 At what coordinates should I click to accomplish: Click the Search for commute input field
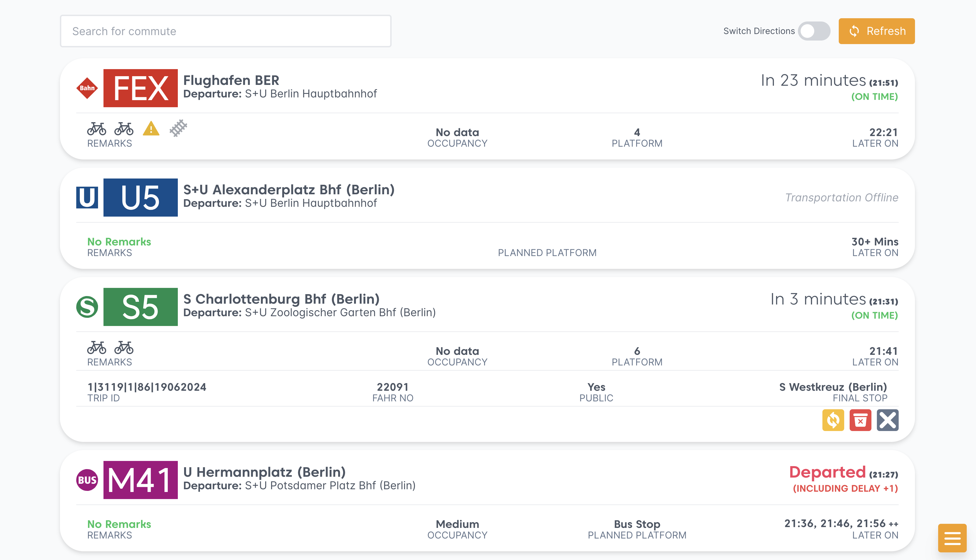(x=225, y=31)
